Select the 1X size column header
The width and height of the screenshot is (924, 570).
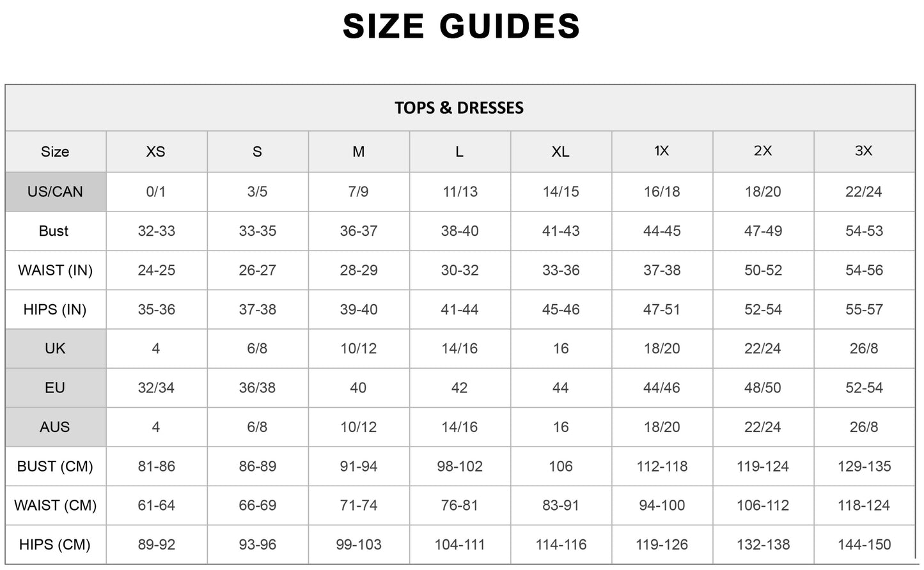(x=662, y=151)
